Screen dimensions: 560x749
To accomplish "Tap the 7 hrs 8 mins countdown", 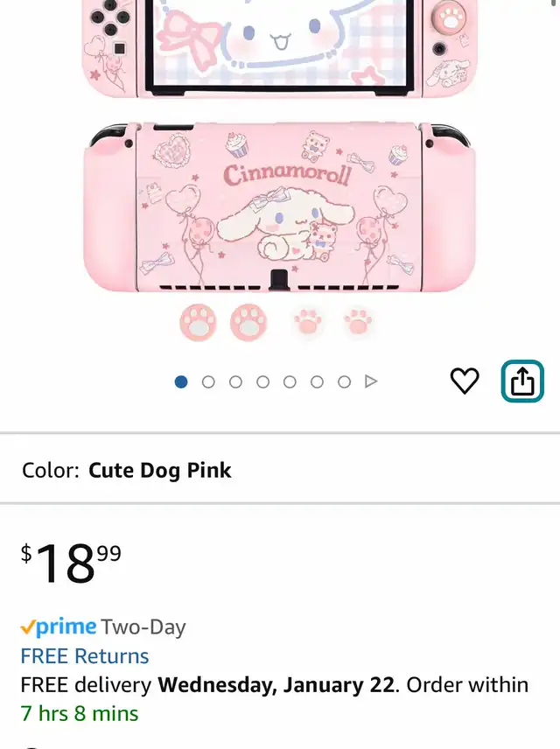I will click(x=80, y=714).
